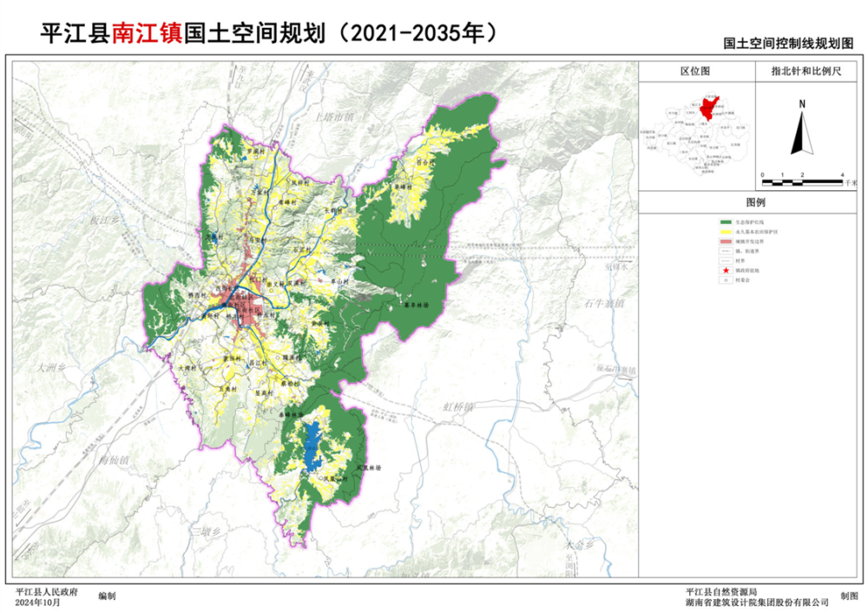
Task: Click the town boundary line legend symbol
Action: 726,253
